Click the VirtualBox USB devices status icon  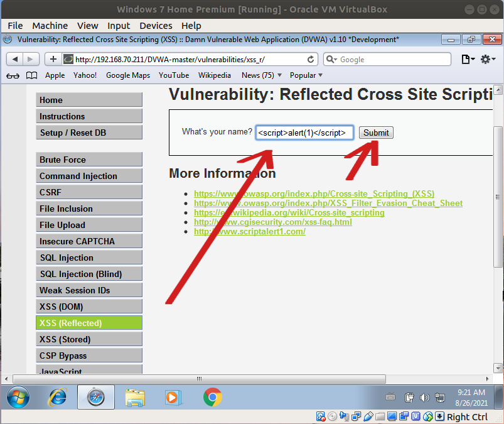[x=368, y=416]
